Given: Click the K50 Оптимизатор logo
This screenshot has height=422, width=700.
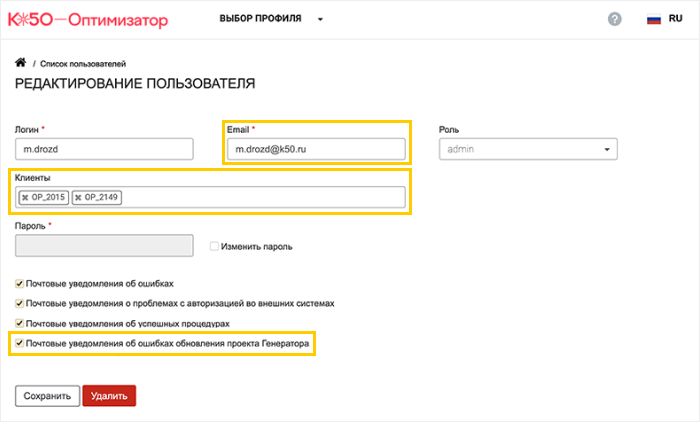Looking at the screenshot, I should pyautogui.click(x=88, y=20).
